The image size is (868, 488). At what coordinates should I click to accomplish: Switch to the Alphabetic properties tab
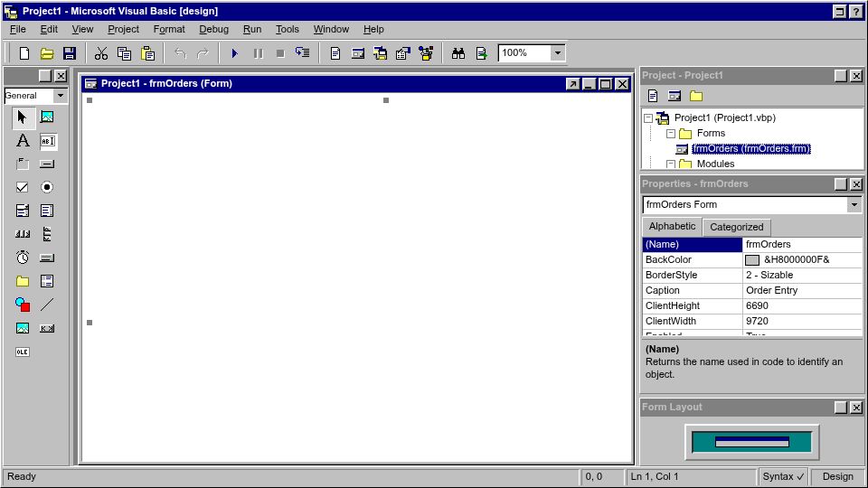[672, 226]
